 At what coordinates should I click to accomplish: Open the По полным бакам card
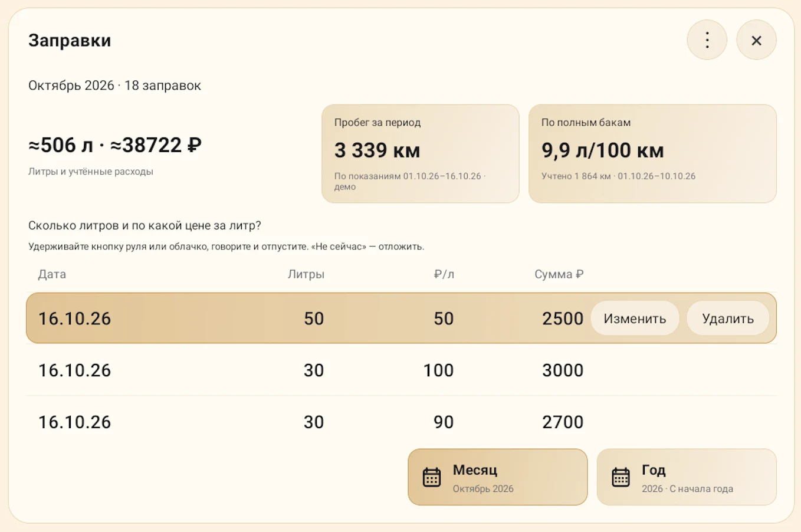pyautogui.click(x=652, y=154)
